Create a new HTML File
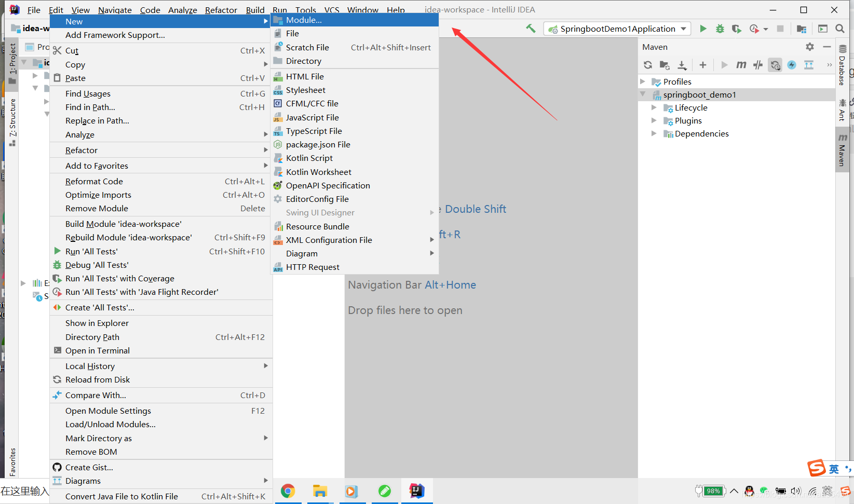Image resolution: width=854 pixels, height=504 pixels. [355, 76]
